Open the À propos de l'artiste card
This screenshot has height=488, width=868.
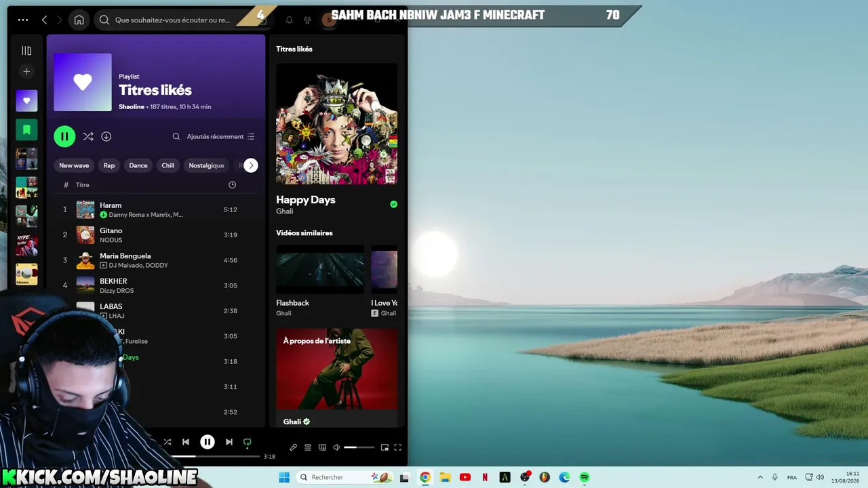click(337, 378)
